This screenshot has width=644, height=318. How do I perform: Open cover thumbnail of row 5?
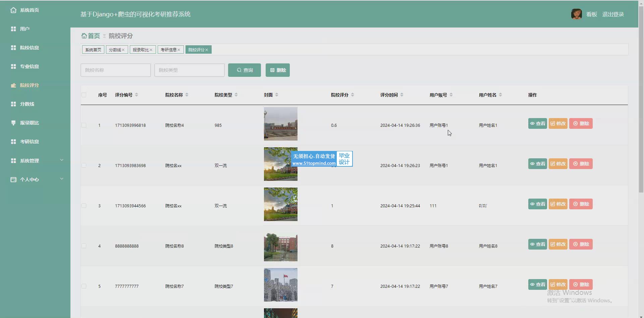[281, 285]
